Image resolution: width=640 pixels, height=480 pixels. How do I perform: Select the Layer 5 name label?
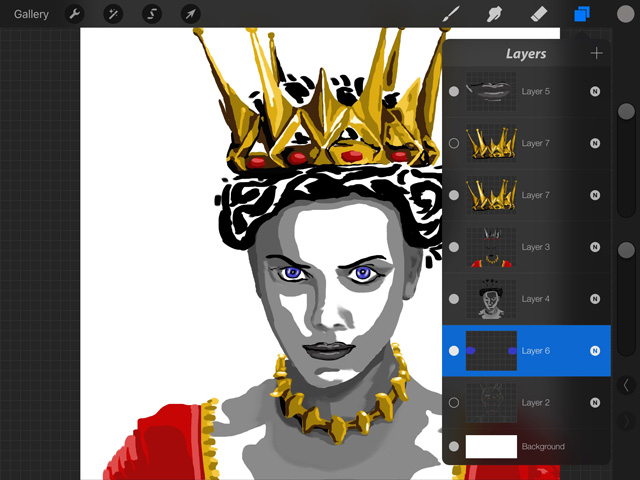[x=536, y=91]
